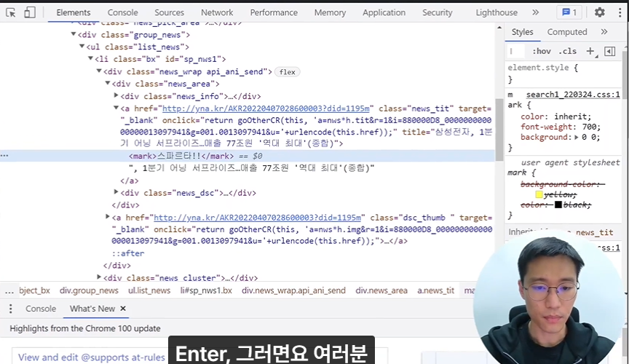Image resolution: width=629 pixels, height=364 pixels.
Task: Select the ::after pseudo-element line
Action: coord(128,253)
